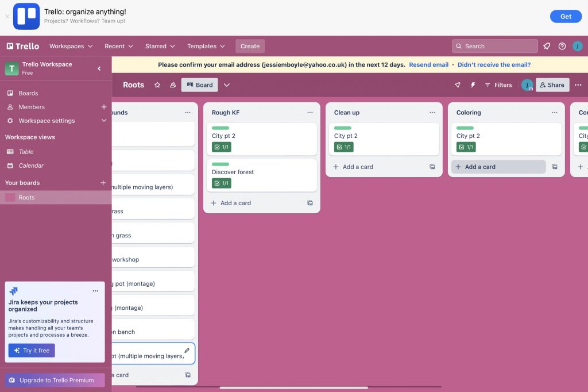Screen dimensions: 588x392
Task: Open the Templates menu
Action: coord(206,46)
